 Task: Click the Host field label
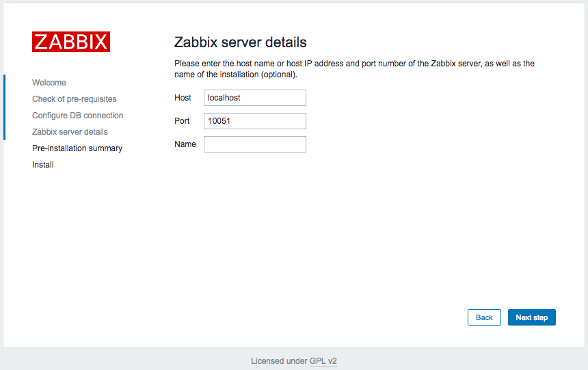(183, 98)
